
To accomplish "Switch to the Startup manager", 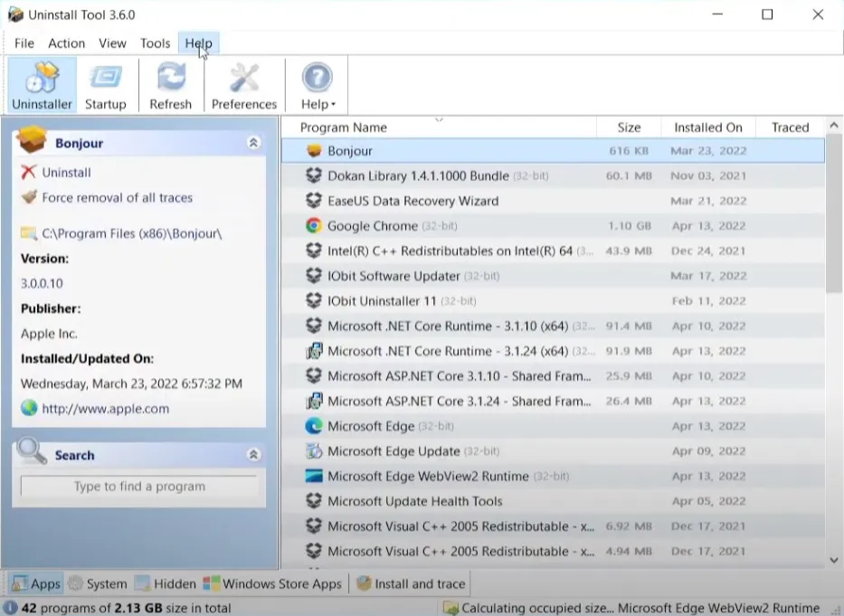I will coord(106,86).
